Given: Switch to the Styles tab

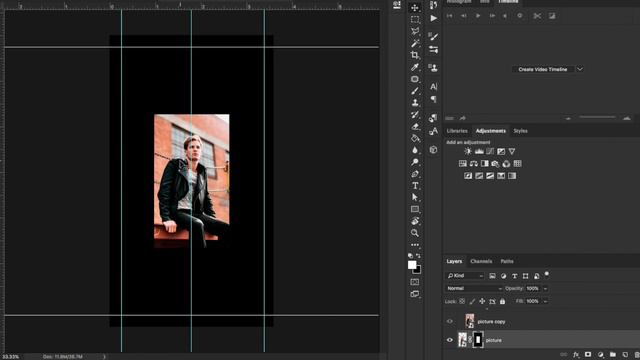Looking at the screenshot, I should pyautogui.click(x=520, y=131).
